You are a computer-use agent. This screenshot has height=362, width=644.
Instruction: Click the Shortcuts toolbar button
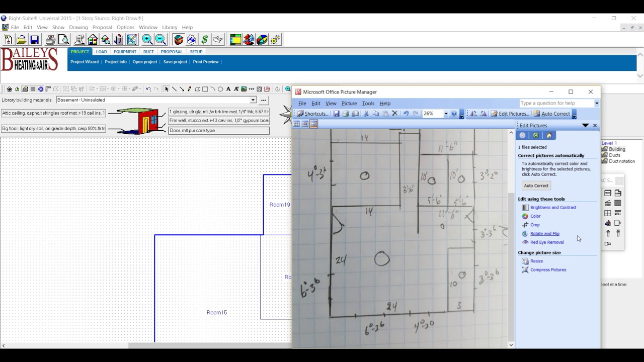[x=313, y=114]
